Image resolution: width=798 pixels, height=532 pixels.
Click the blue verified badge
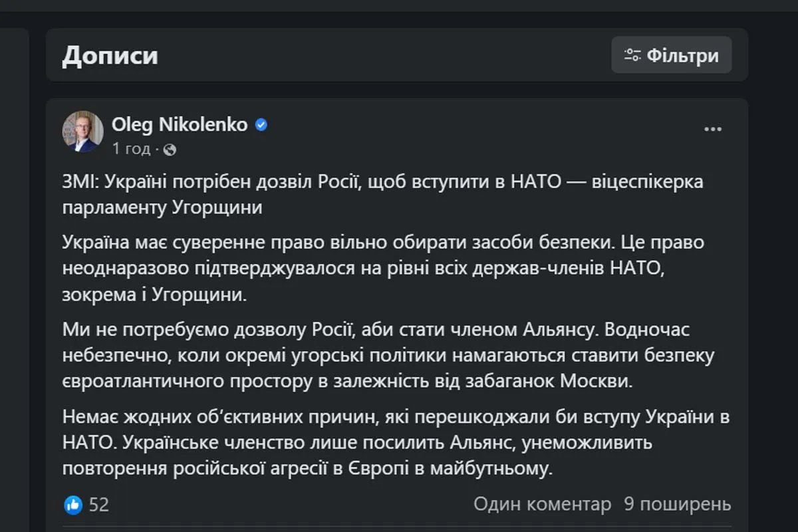[x=261, y=124]
